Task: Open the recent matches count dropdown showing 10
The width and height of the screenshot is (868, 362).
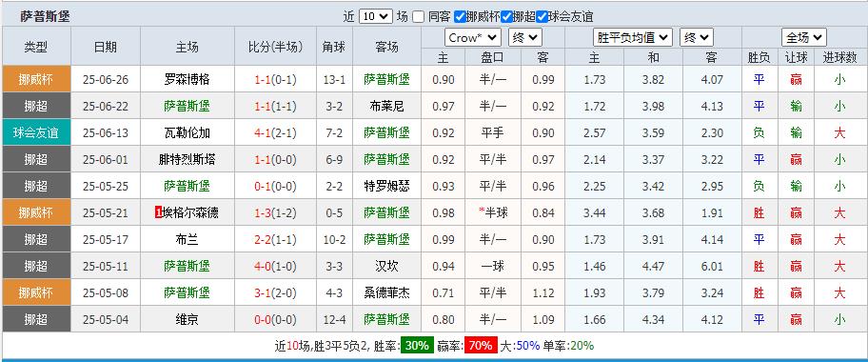Action: (375, 16)
